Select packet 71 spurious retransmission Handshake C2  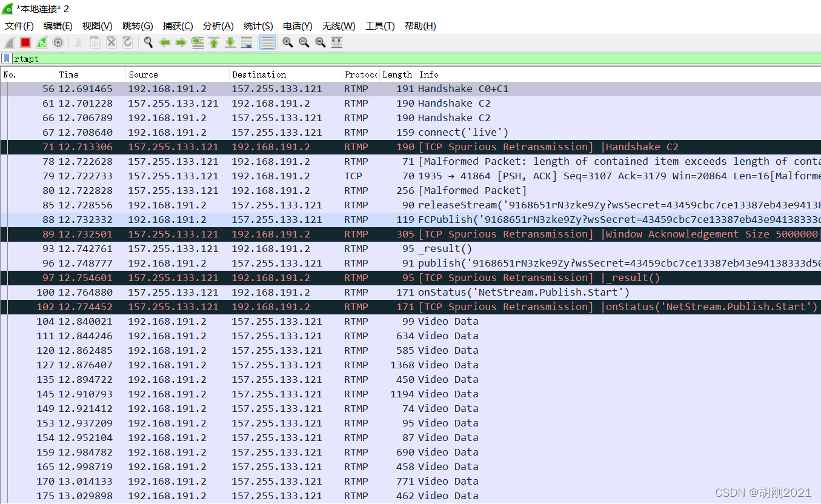pyautogui.click(x=410, y=147)
